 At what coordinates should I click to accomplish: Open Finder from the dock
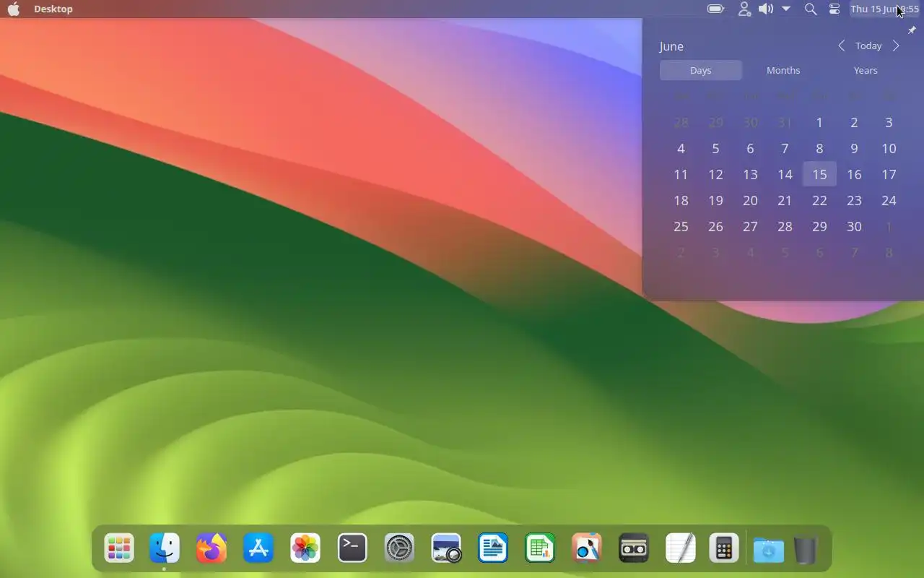(165, 548)
